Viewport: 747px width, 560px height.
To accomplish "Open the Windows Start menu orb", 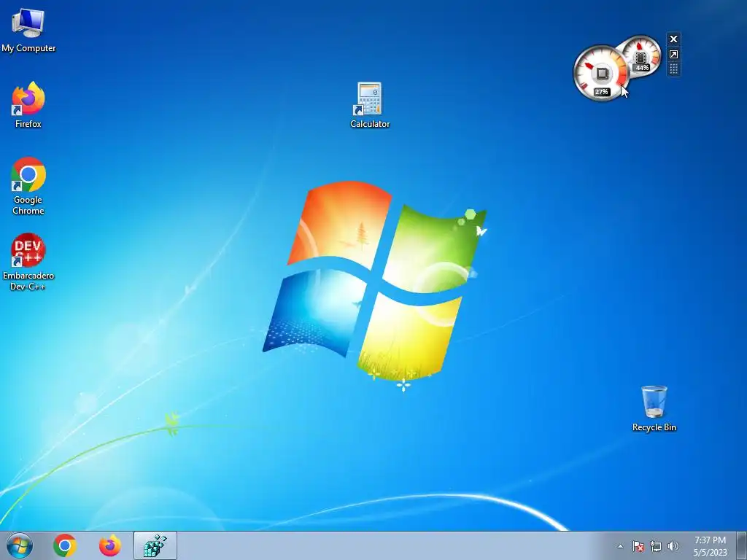I will click(x=20, y=545).
